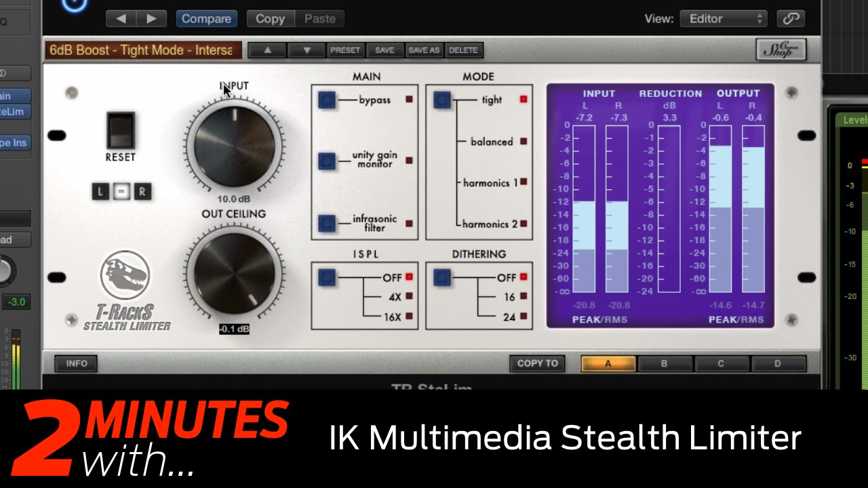This screenshot has width=868, height=488.
Task: Click the output L level meter bar
Action: 721,209
